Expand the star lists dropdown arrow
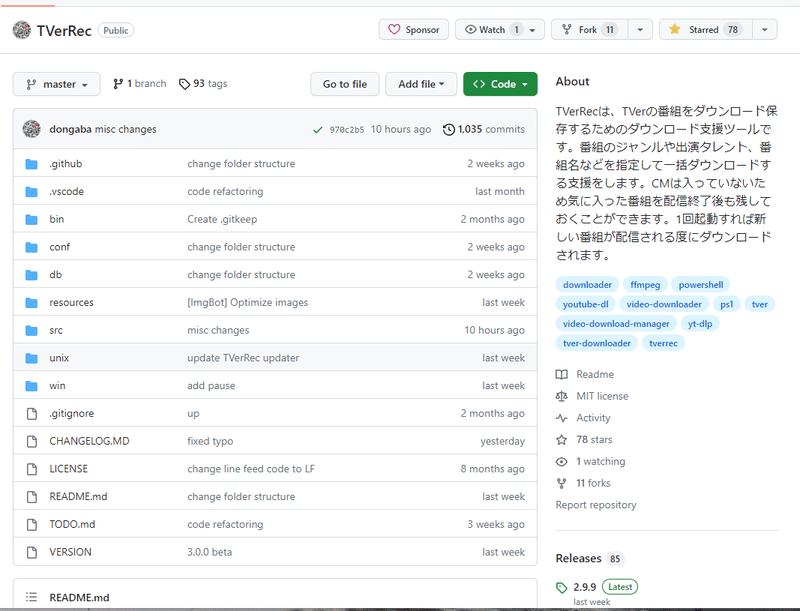800x611 pixels. click(764, 30)
